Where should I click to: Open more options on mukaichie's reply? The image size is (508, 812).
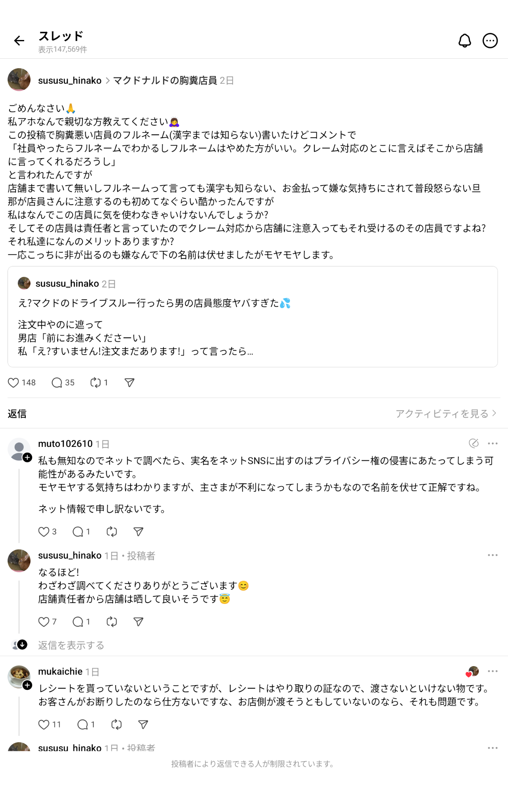(x=493, y=671)
